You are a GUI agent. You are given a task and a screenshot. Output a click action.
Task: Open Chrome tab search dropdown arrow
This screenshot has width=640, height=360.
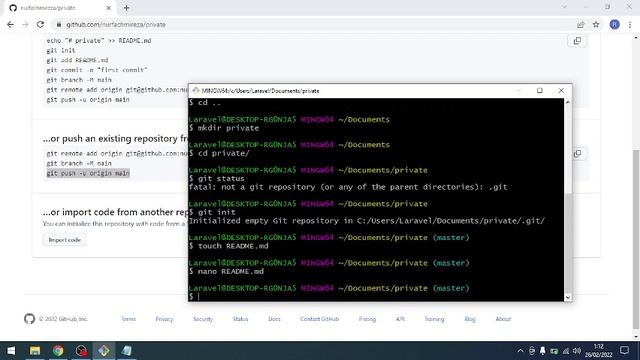coord(564,7)
